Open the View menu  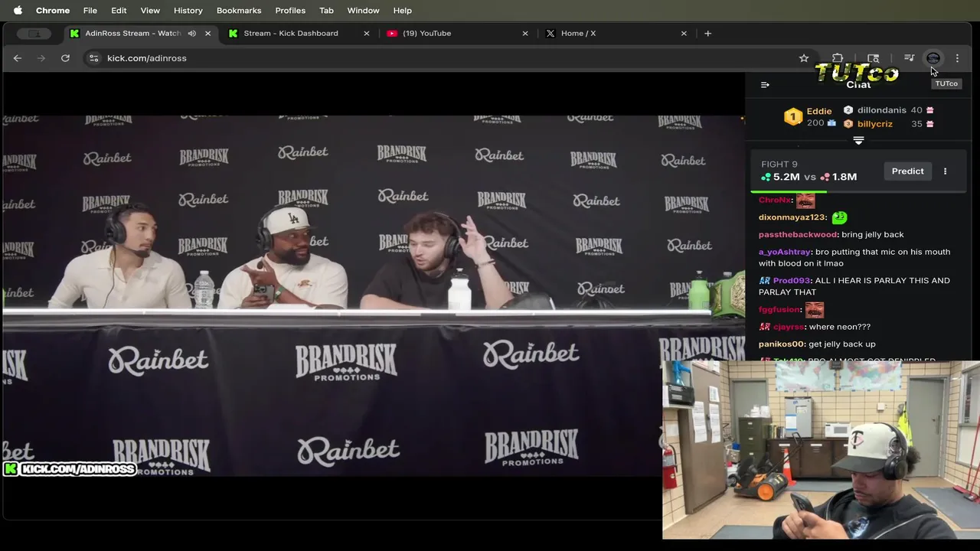pyautogui.click(x=150, y=11)
